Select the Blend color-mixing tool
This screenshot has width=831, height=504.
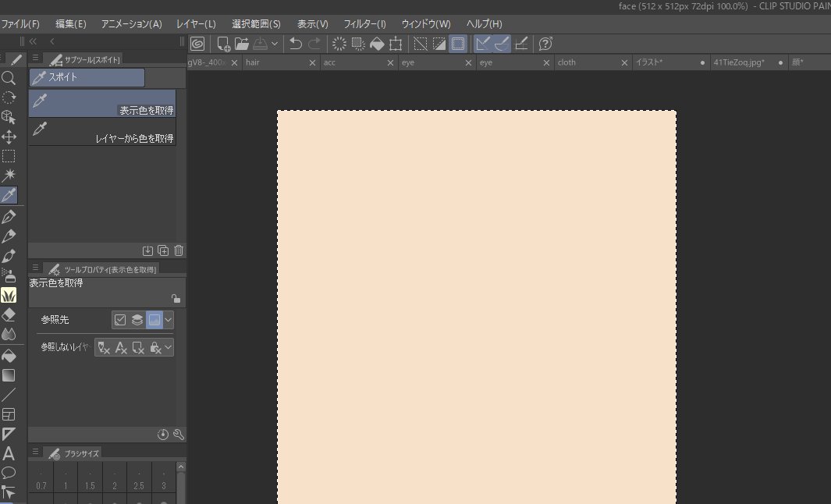pos(9,335)
